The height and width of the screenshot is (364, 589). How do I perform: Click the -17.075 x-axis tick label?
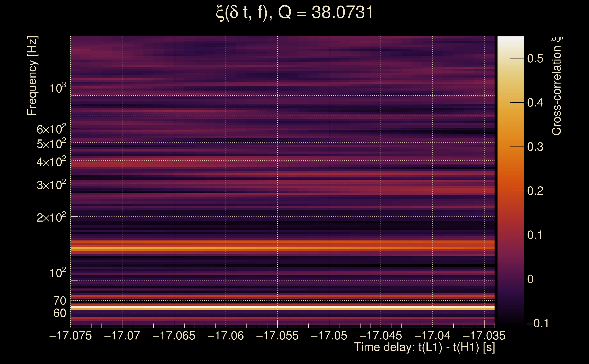click(x=71, y=336)
